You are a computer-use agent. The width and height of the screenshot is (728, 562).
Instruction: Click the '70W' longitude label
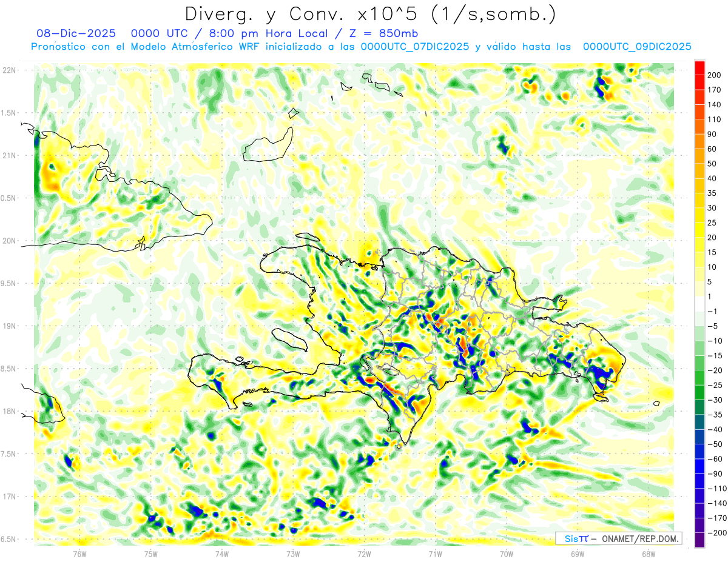[x=507, y=554]
